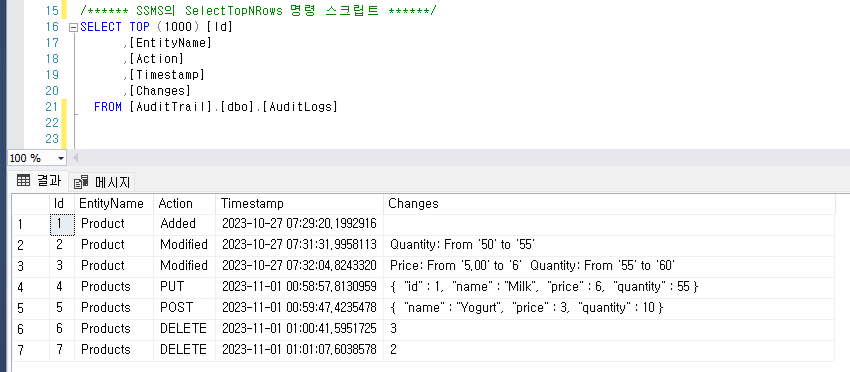Click timestamp 2023-10-27 07:29:20.1992916
The image size is (850, 372).
(299, 224)
